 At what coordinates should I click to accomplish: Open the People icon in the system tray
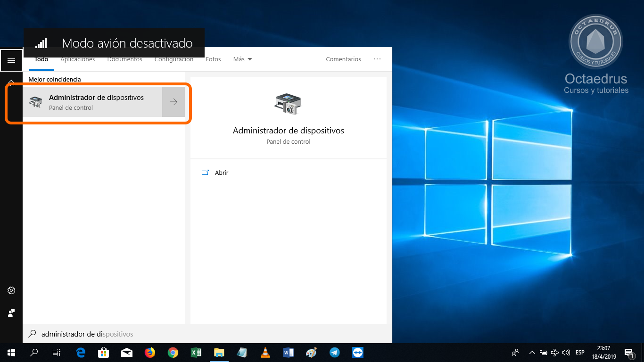tap(516, 353)
